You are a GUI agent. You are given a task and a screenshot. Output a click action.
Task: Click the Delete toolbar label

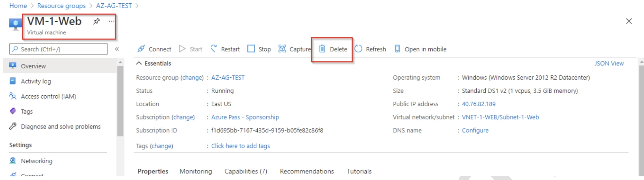[338, 49]
